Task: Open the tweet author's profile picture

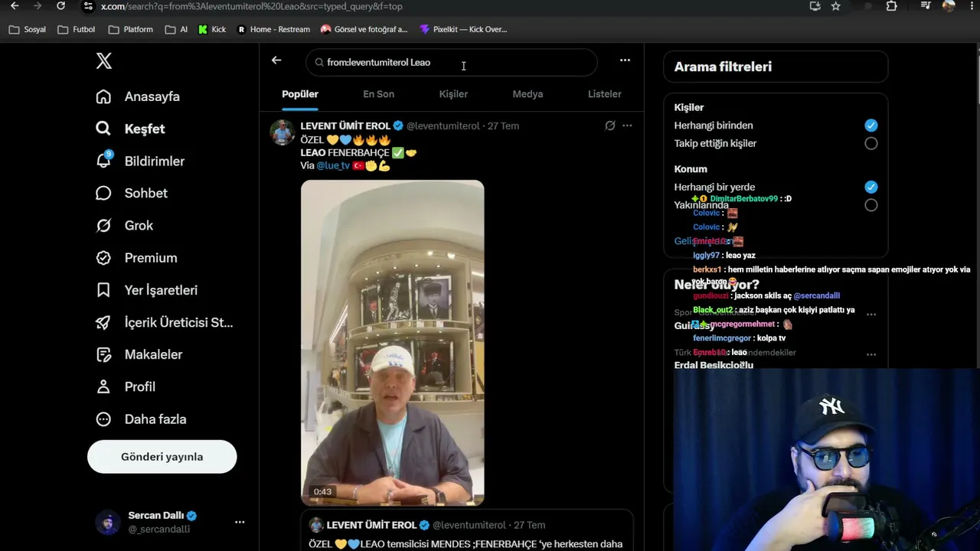Action: tap(283, 132)
